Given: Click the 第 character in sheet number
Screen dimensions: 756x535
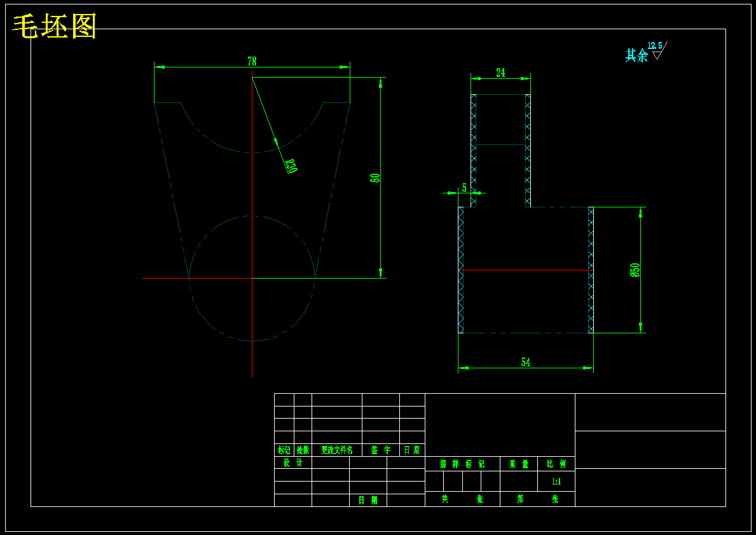Looking at the screenshot, I should coord(520,499).
